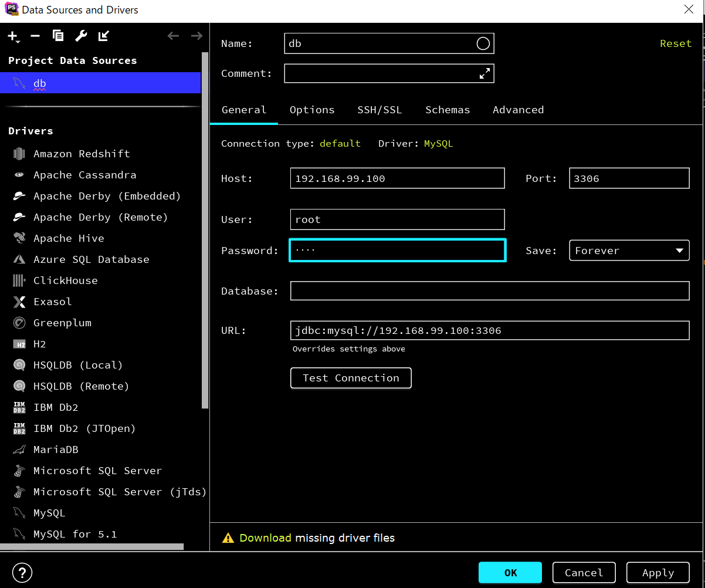Go to the Advanced tab

click(x=518, y=110)
